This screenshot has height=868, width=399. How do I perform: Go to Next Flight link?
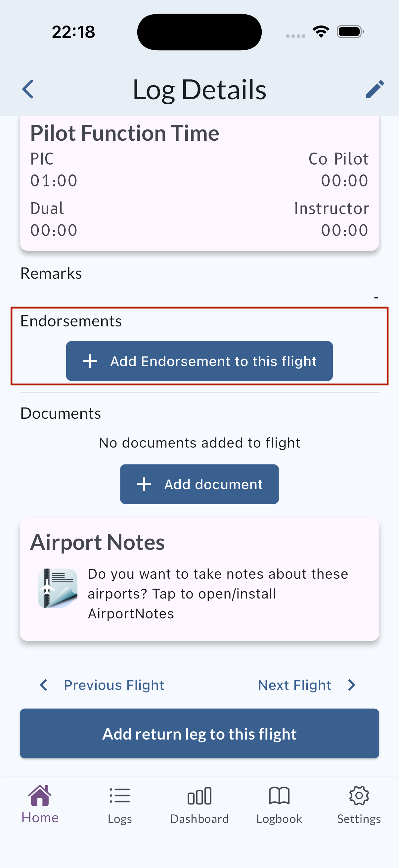click(x=295, y=685)
